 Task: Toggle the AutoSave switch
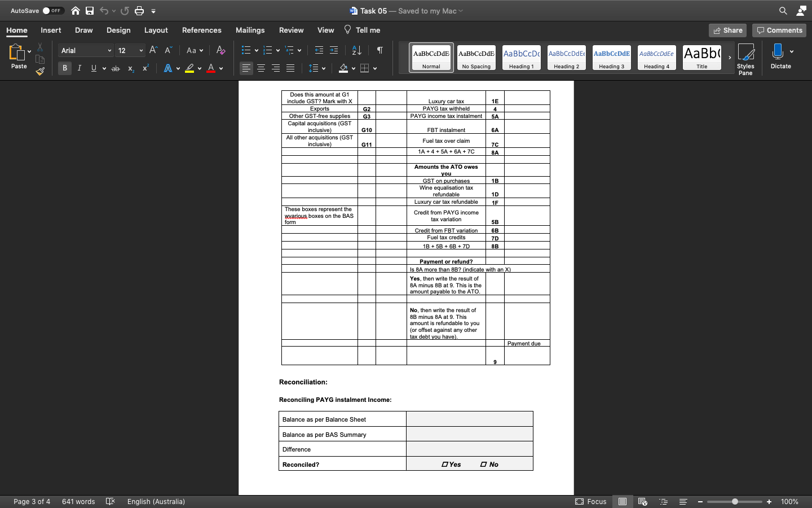pos(54,11)
